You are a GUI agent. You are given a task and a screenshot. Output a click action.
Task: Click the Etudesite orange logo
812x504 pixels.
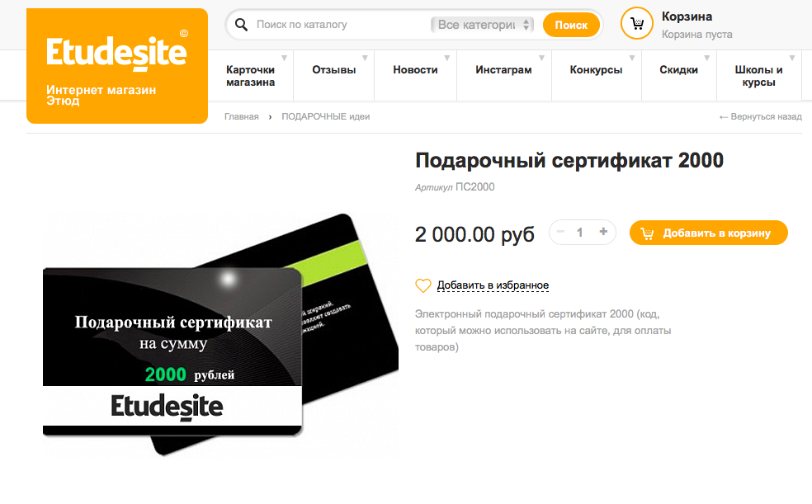117,66
